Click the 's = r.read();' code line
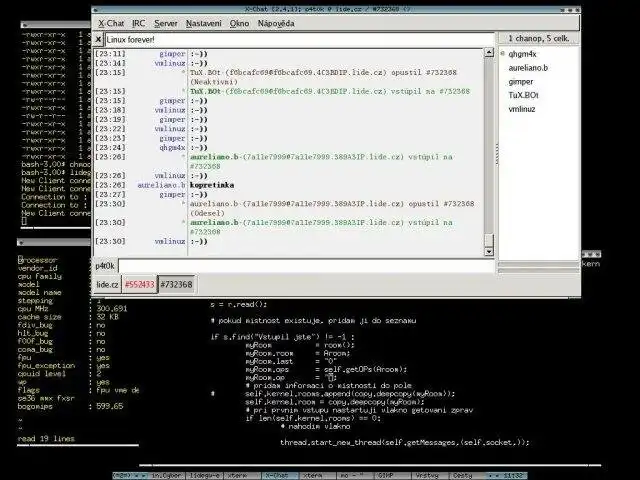The image size is (640, 480). point(239,304)
